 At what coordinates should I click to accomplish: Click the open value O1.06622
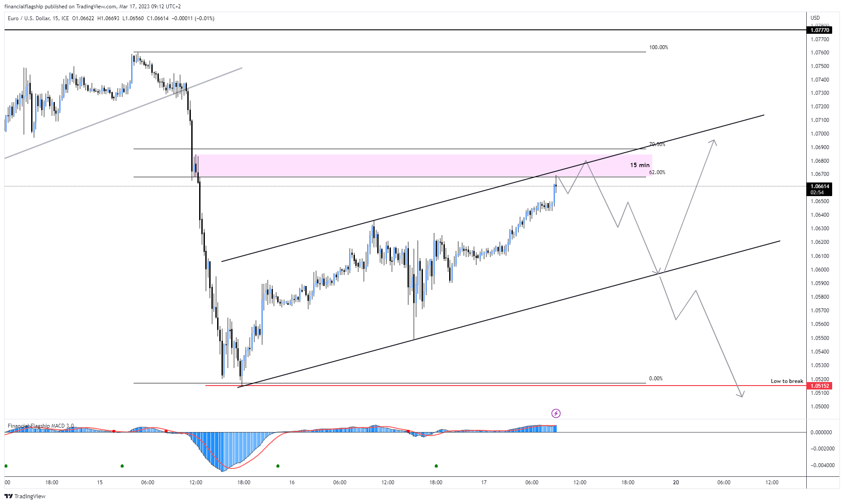pos(83,18)
